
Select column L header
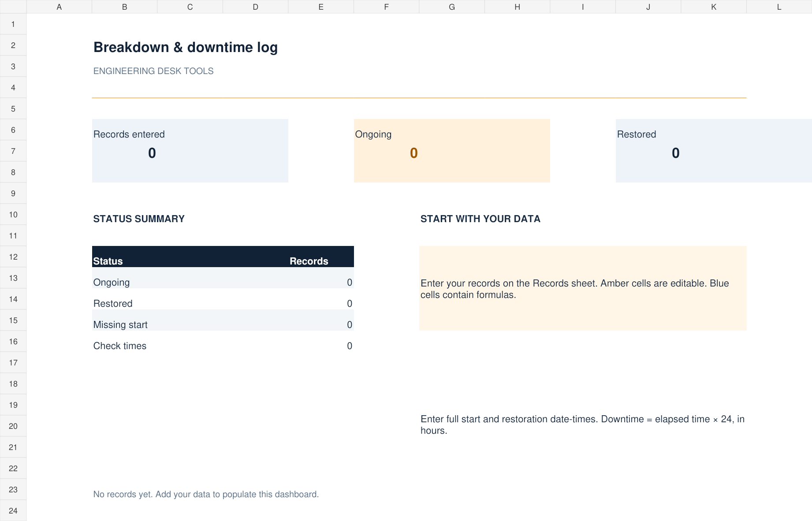pyautogui.click(x=779, y=7)
